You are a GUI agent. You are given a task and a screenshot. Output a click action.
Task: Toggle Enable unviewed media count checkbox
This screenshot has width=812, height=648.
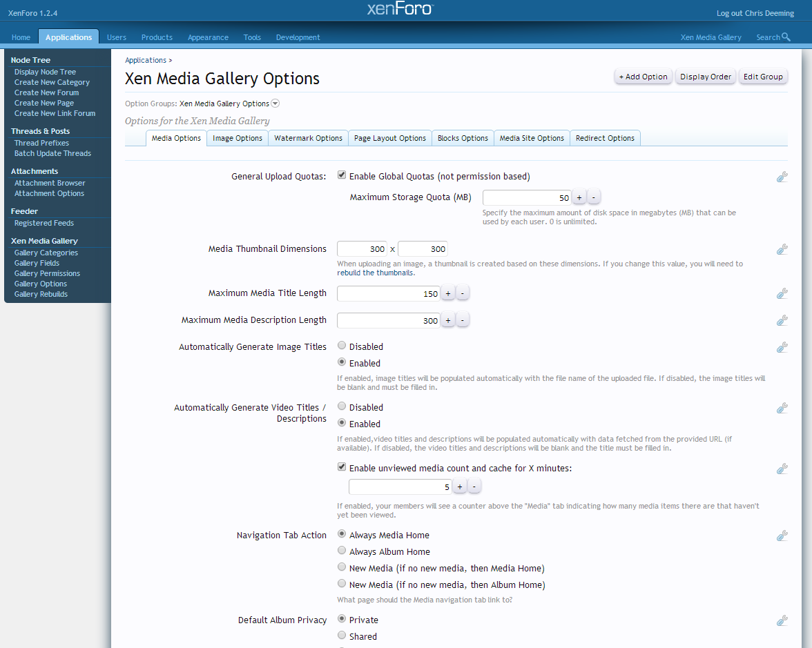(342, 467)
